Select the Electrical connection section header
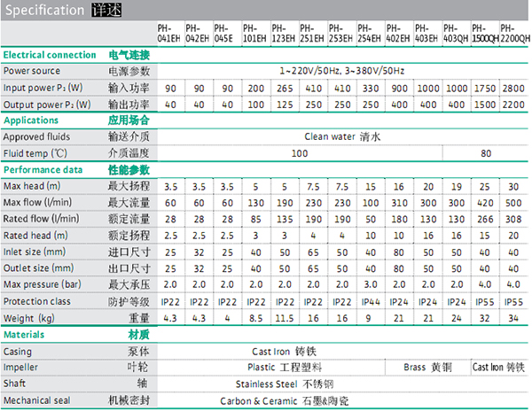Viewport: 532px width, 411px height. pos(49,55)
